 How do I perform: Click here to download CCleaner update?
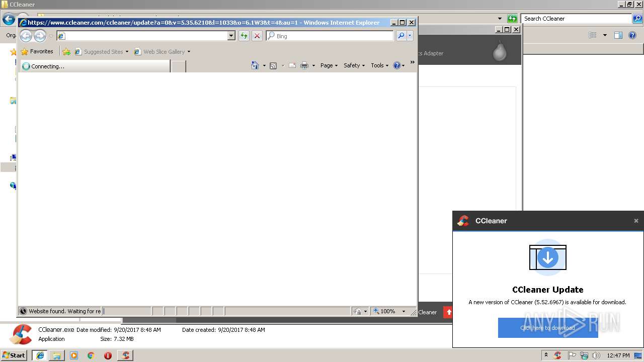[x=547, y=328]
